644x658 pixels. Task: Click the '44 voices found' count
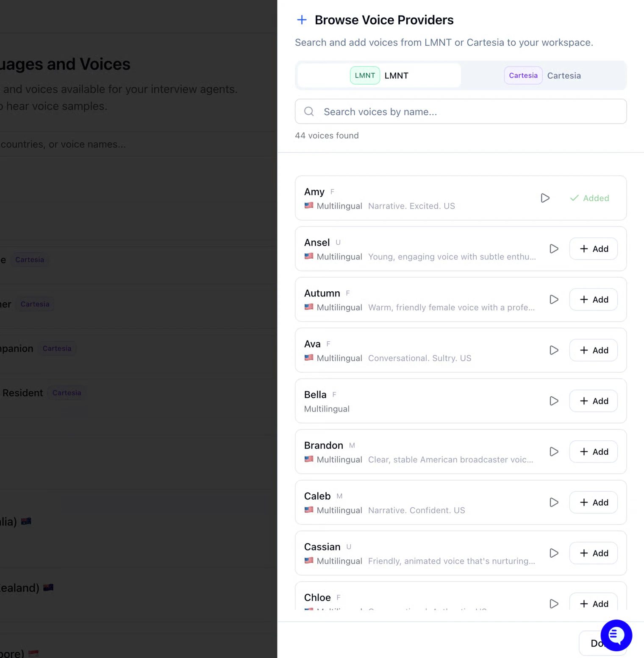[x=327, y=135]
